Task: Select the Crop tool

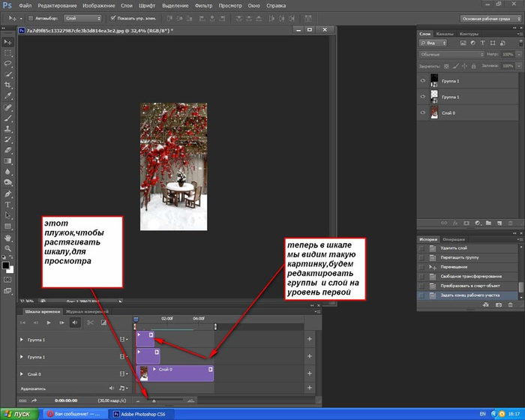Action: (7, 85)
